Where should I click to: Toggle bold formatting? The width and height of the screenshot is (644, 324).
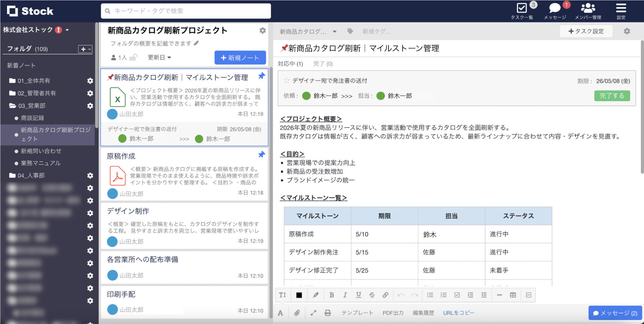click(x=331, y=295)
